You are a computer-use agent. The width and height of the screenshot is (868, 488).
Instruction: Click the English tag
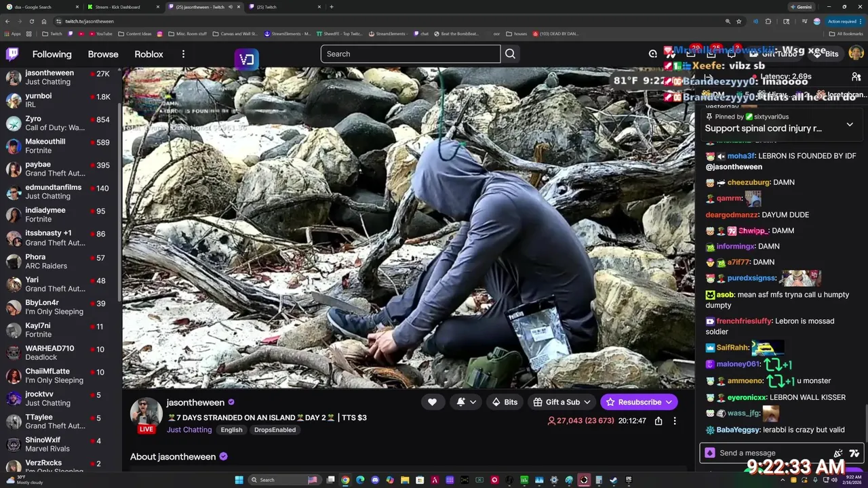tap(231, 430)
